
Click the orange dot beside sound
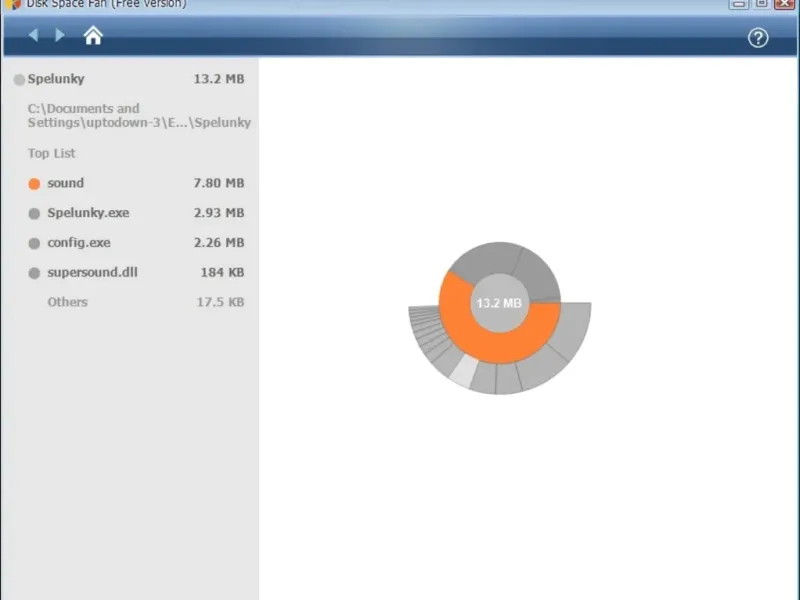tap(34, 184)
